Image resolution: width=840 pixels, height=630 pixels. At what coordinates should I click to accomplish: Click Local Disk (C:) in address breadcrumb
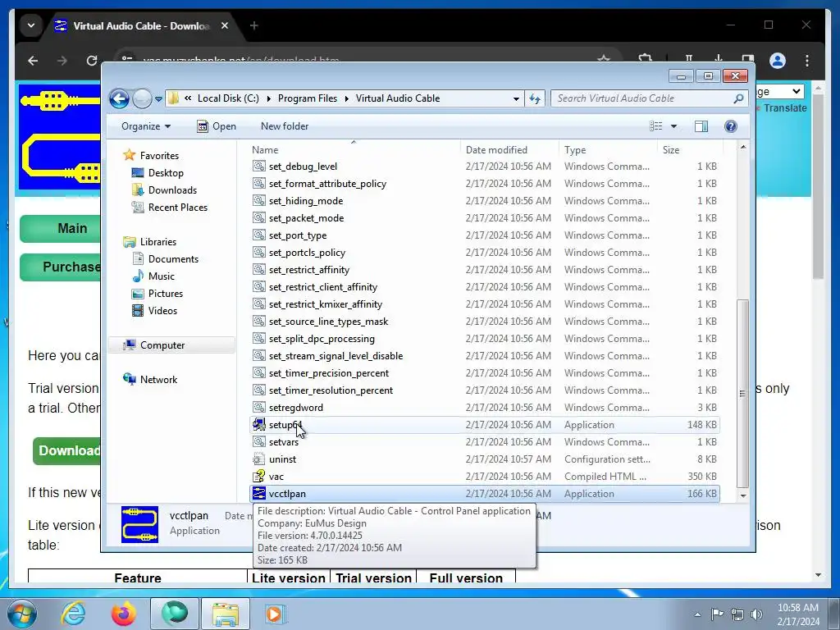pos(228,98)
